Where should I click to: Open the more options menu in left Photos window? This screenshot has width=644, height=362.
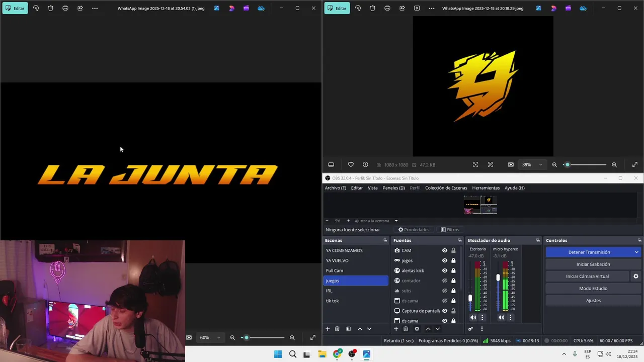pyautogui.click(x=95, y=8)
